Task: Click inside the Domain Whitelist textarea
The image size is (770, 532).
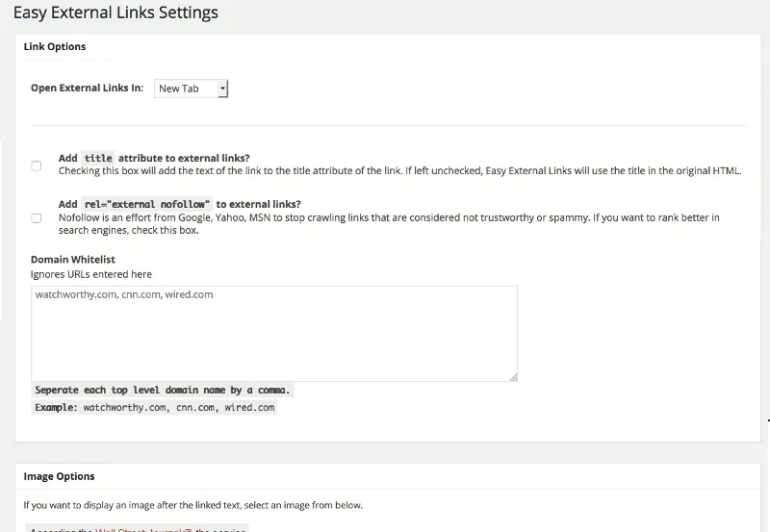Action: tap(274, 334)
